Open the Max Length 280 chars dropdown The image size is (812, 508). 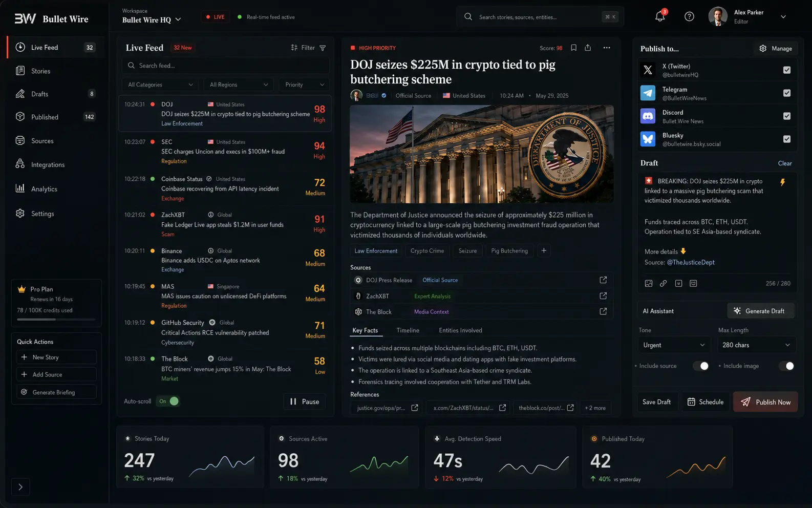pyautogui.click(x=756, y=345)
